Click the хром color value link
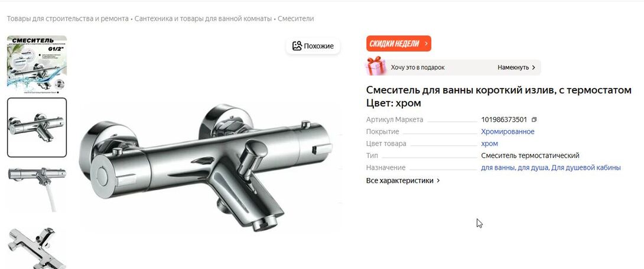 [x=490, y=143]
